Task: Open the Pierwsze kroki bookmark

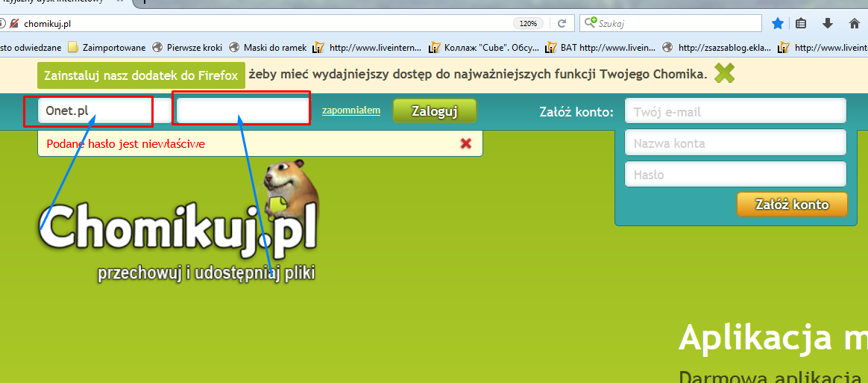Action: click(187, 47)
